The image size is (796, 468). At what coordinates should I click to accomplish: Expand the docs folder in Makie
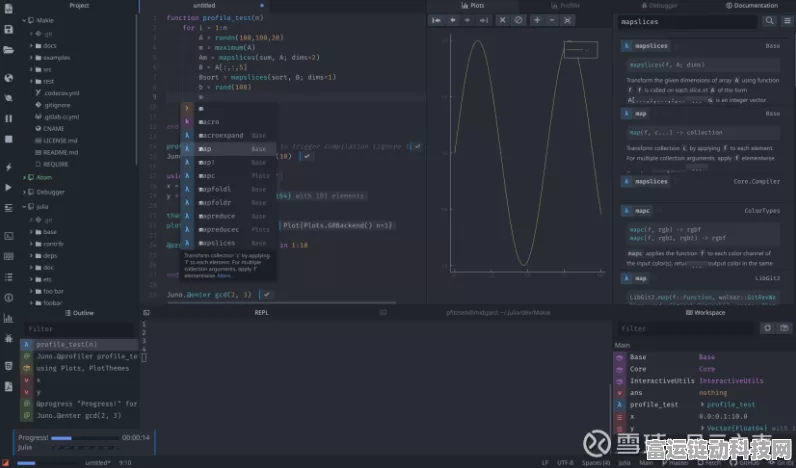point(31,46)
